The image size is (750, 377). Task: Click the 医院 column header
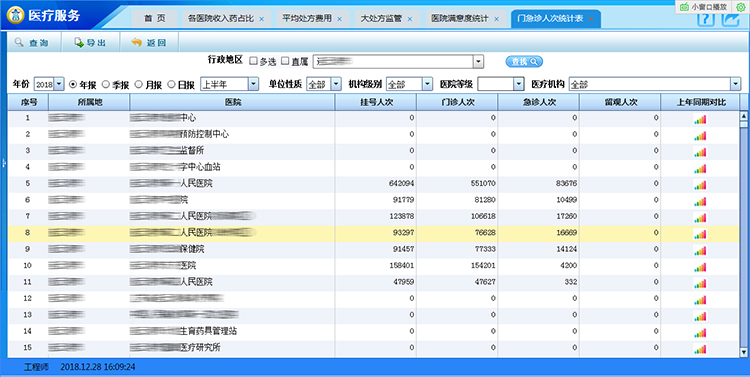(x=232, y=102)
